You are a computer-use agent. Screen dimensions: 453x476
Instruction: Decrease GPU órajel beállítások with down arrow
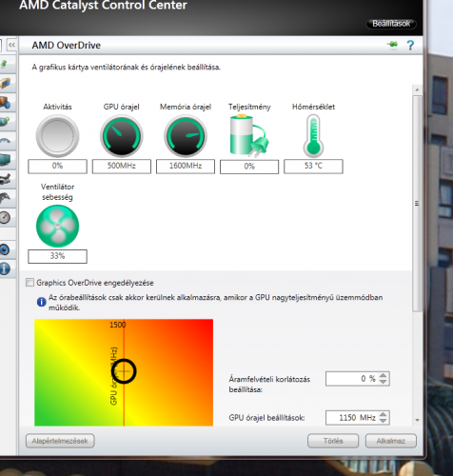[x=384, y=421]
